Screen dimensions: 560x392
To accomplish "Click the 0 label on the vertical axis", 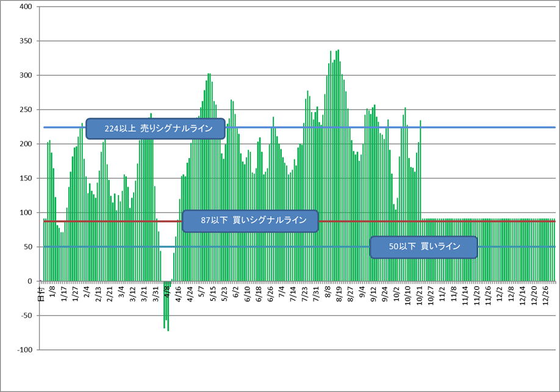I will coord(31,281).
